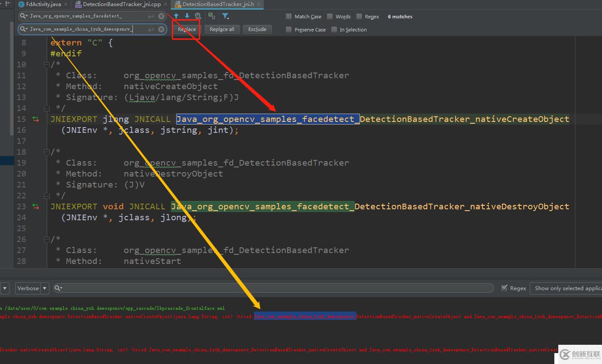The image size is (602, 364).
Task: Insert new line in search field
Action: coord(151,16)
